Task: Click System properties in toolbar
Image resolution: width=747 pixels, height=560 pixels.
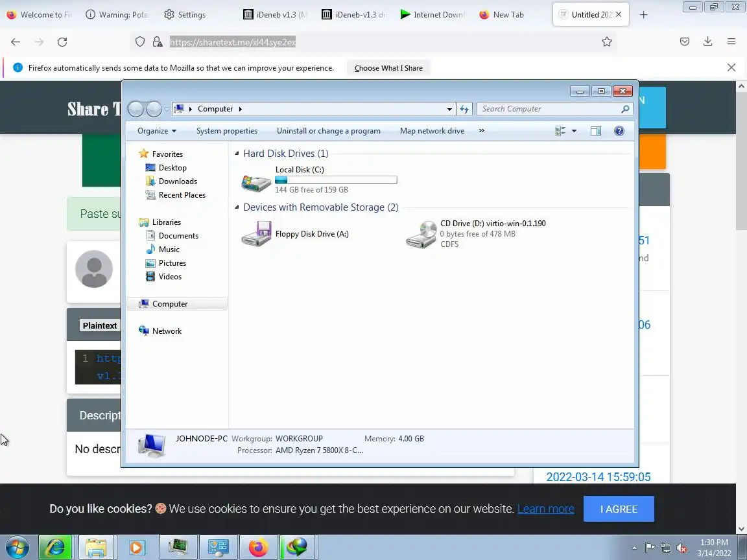Action: pos(227,131)
